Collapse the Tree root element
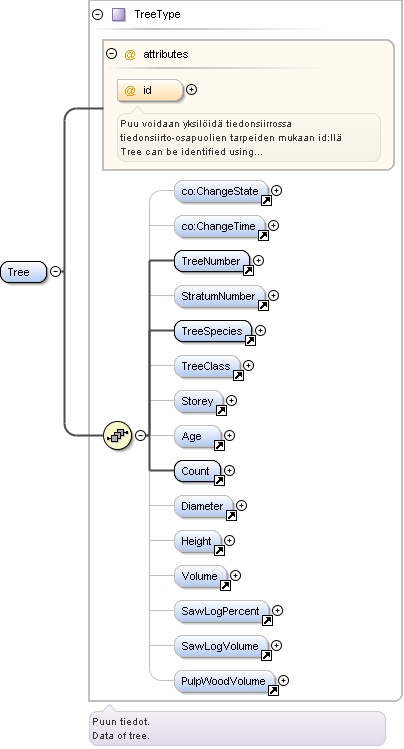 [x=55, y=271]
